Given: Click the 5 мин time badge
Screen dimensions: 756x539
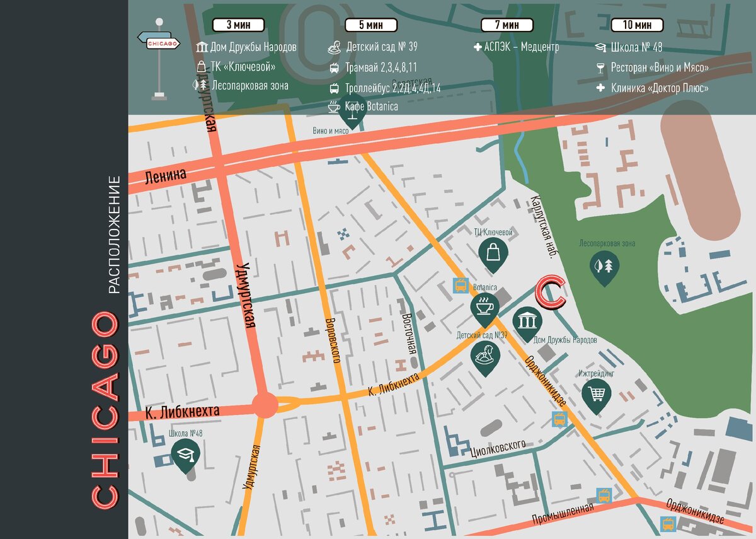Looking at the screenshot, I should click(x=371, y=25).
